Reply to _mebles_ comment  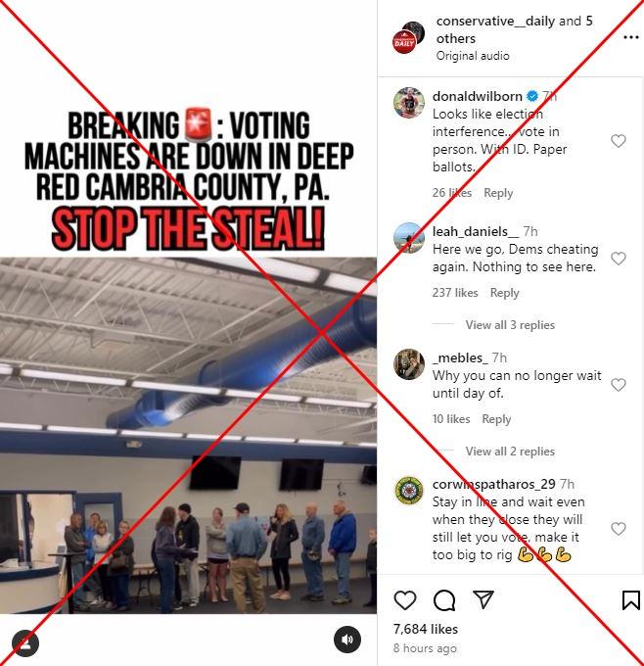[496, 419]
